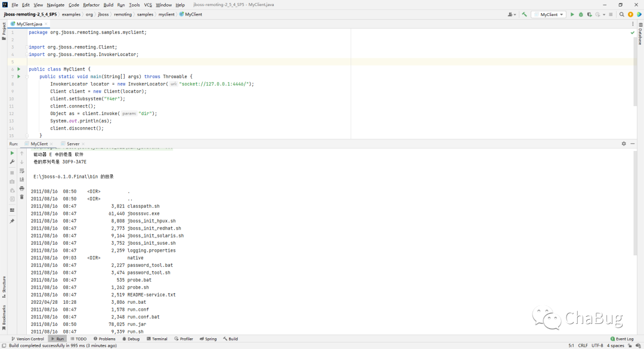Toggle tool window quick access in status bar

[4, 345]
